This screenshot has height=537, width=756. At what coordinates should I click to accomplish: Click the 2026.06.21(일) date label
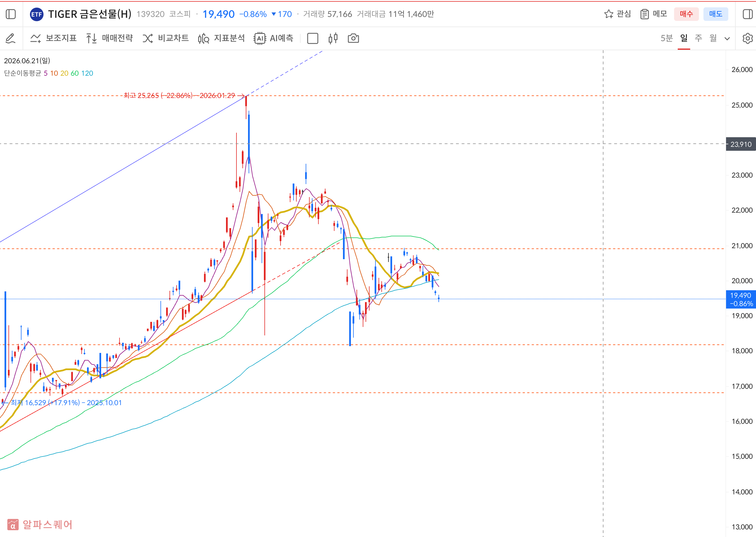coord(27,61)
